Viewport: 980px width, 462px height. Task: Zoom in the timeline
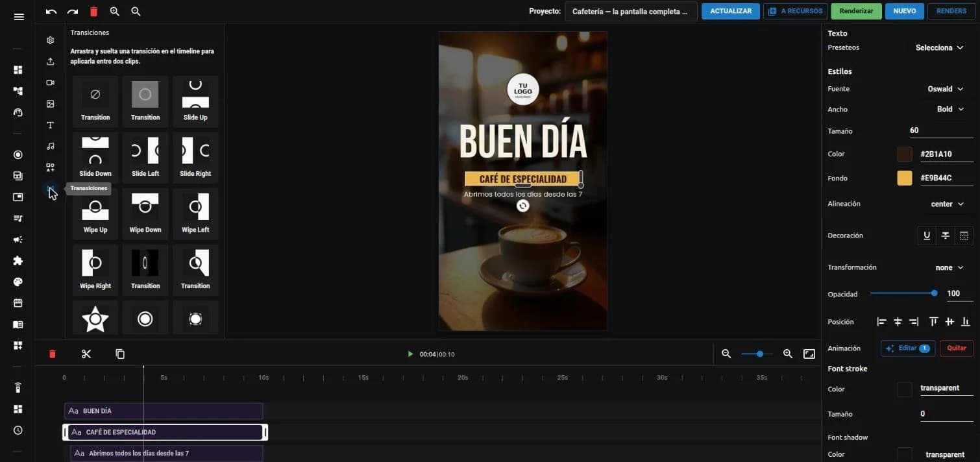coord(788,354)
